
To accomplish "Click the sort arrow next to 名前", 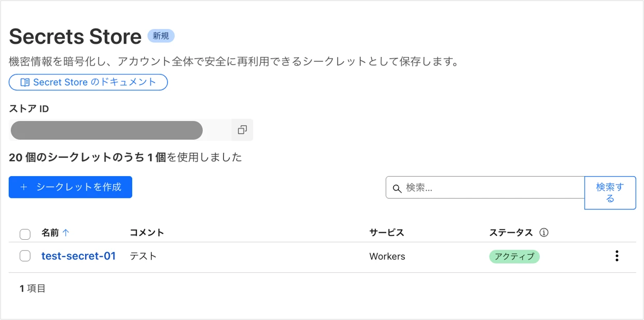I will [65, 232].
